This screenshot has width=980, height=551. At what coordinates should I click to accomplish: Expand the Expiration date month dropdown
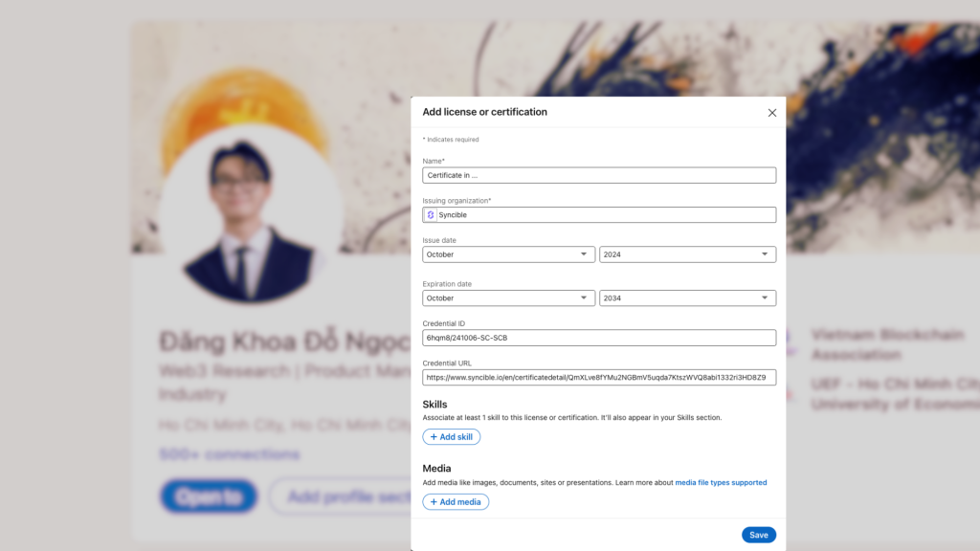[x=508, y=298]
